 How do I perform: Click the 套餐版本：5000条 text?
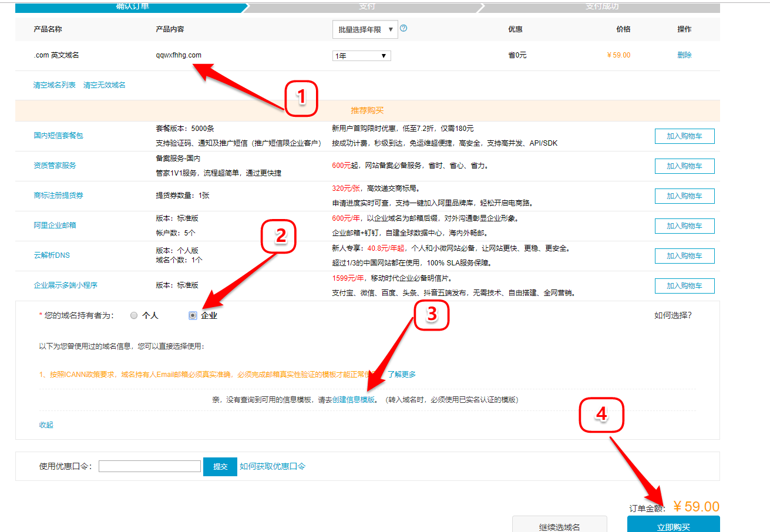[x=184, y=128]
